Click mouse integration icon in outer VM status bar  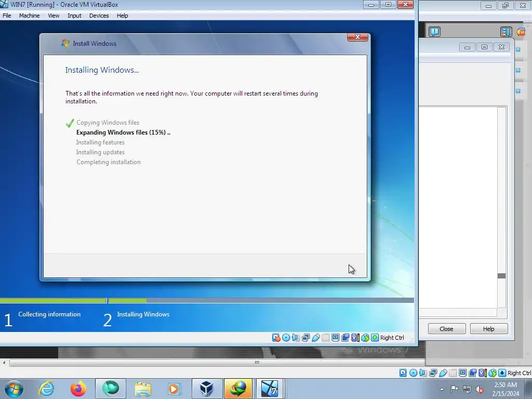pos(493,373)
